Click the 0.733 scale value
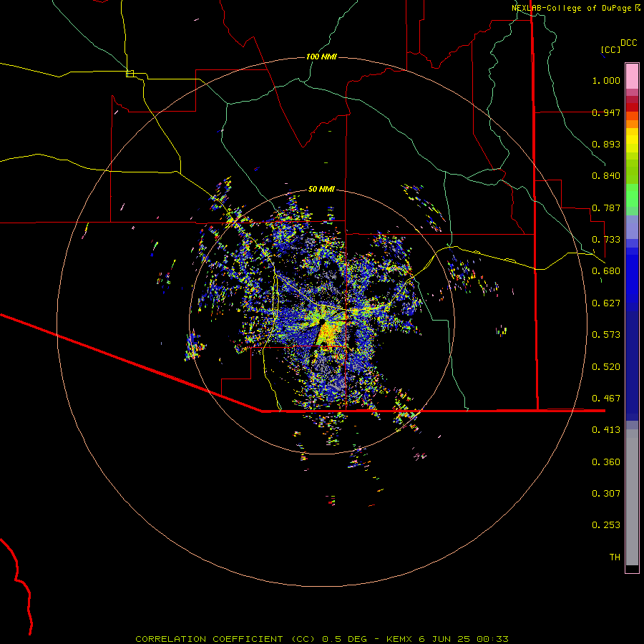The height and width of the screenshot is (644, 644). tap(606, 240)
